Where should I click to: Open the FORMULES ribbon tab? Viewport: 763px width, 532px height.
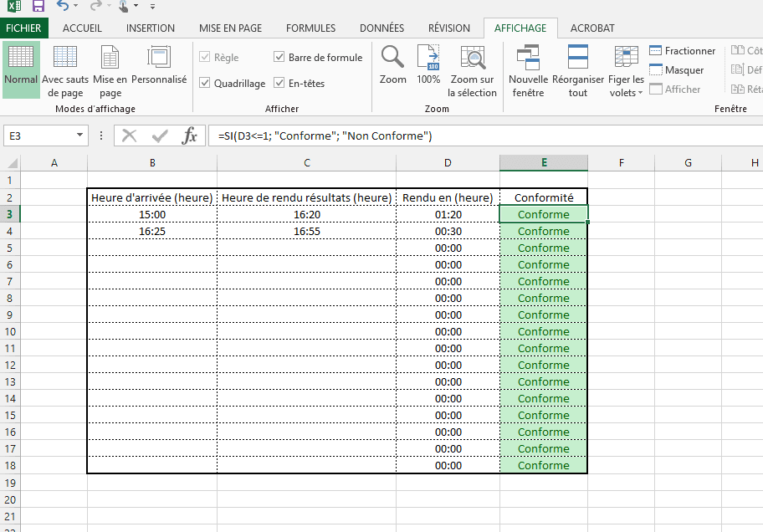(310, 28)
